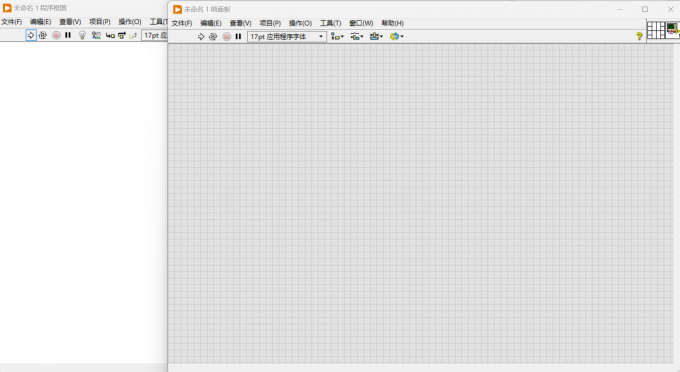Open the Resize Objects dropdown

pyautogui.click(x=376, y=37)
